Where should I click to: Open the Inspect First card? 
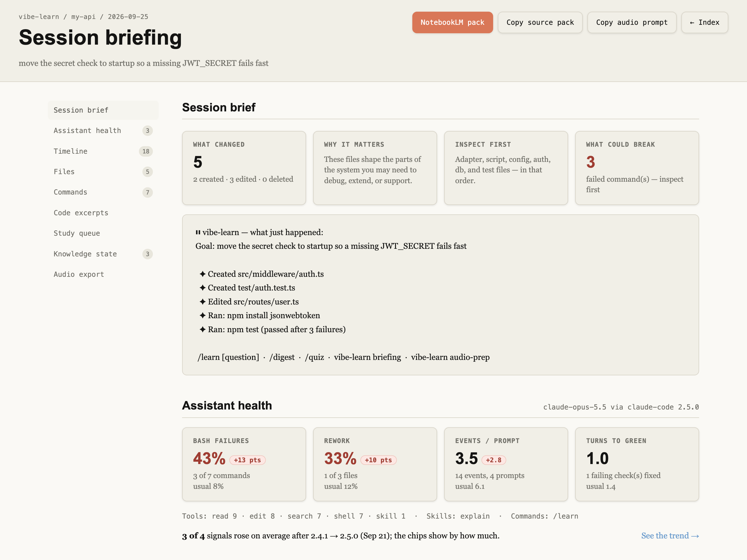(506, 168)
